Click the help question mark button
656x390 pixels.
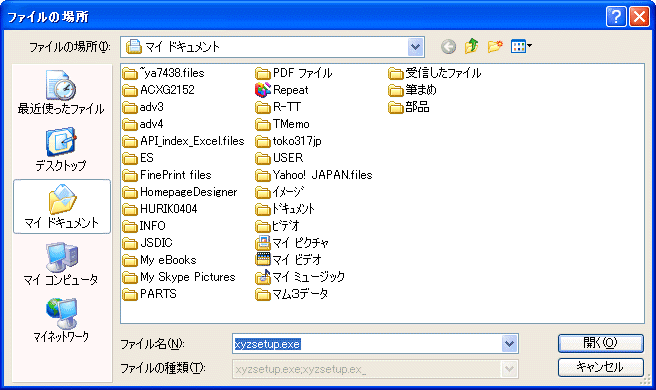(x=616, y=17)
